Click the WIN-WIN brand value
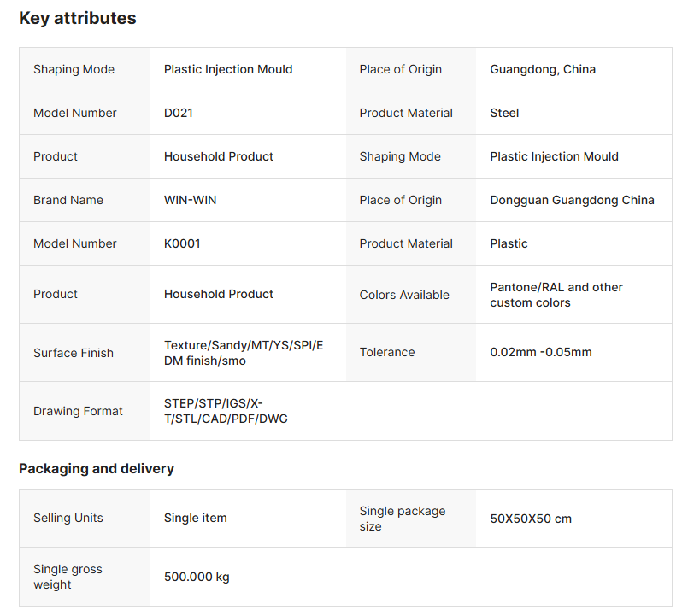 (191, 200)
